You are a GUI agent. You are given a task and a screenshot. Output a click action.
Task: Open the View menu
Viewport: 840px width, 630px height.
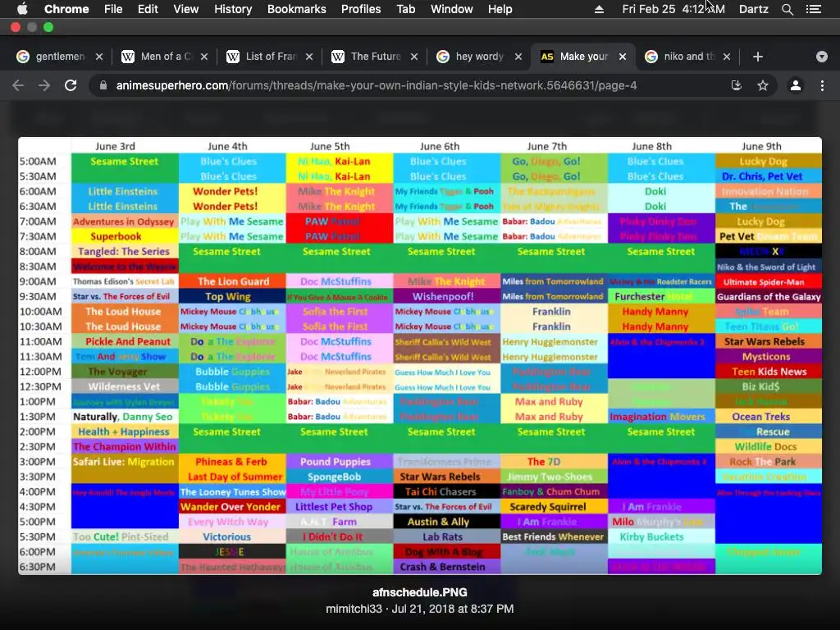[186, 9]
